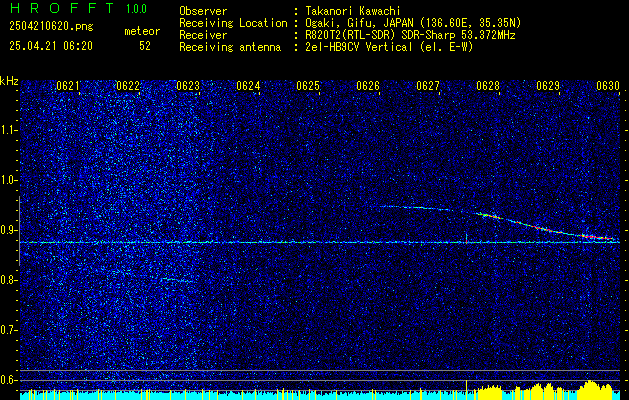Click the 0624 time marker

(x=248, y=86)
